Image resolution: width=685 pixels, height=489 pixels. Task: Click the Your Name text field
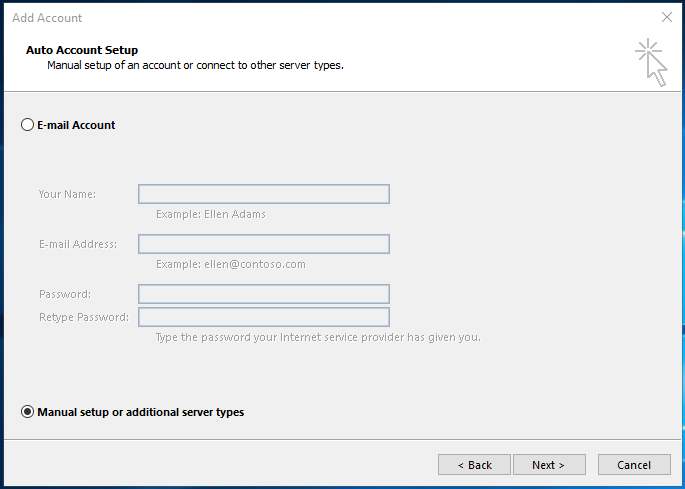pos(264,194)
